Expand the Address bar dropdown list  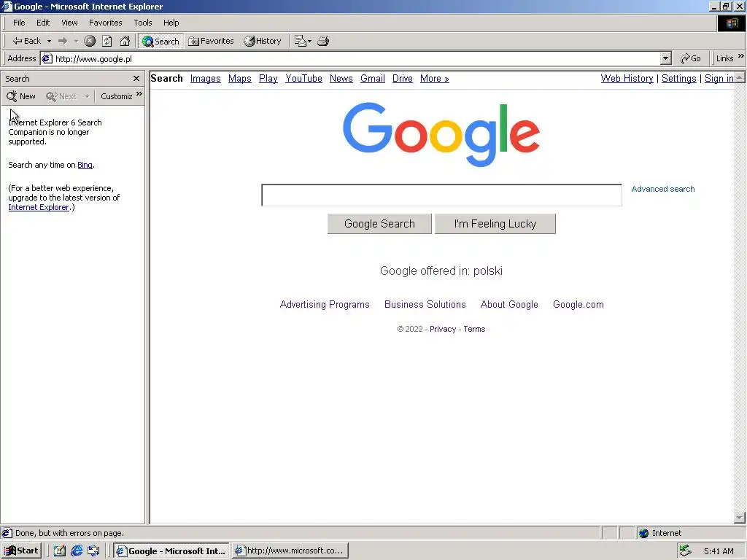coord(665,58)
